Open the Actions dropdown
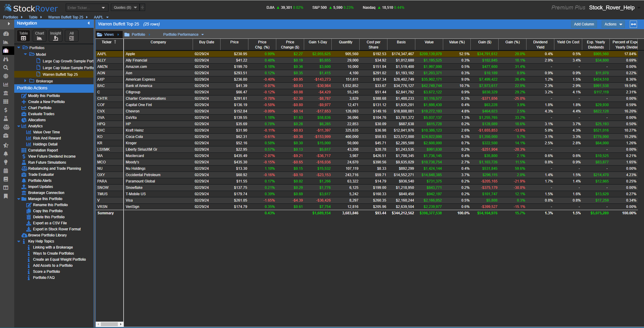This screenshot has width=644, height=328. pyautogui.click(x=613, y=24)
